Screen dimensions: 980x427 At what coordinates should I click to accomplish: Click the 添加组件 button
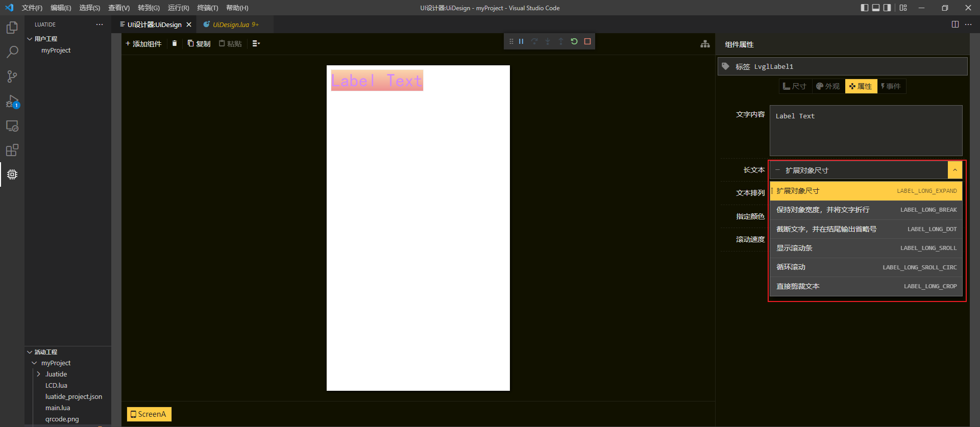pyautogui.click(x=143, y=44)
